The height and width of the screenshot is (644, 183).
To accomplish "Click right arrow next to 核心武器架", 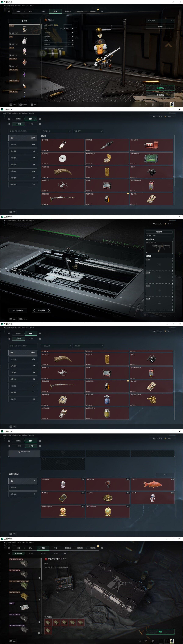I will [49, 310].
